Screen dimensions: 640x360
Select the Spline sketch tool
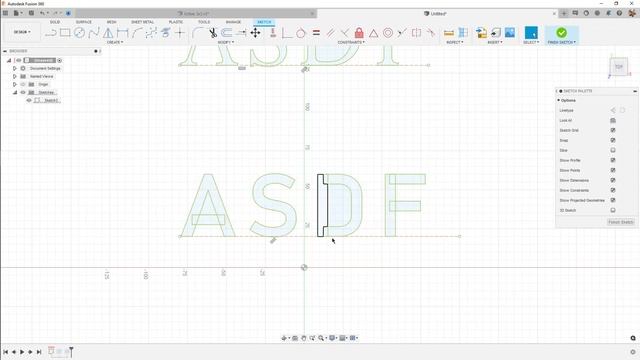coord(94,33)
